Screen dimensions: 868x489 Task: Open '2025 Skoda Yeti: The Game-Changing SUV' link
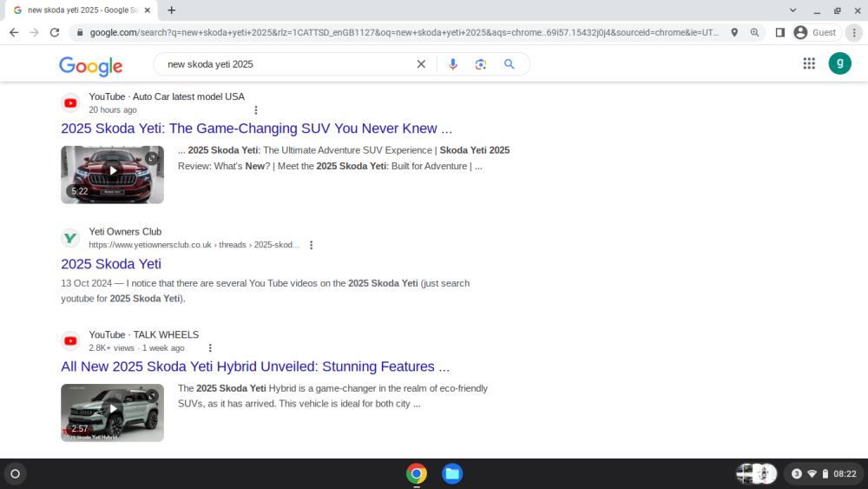tap(256, 129)
